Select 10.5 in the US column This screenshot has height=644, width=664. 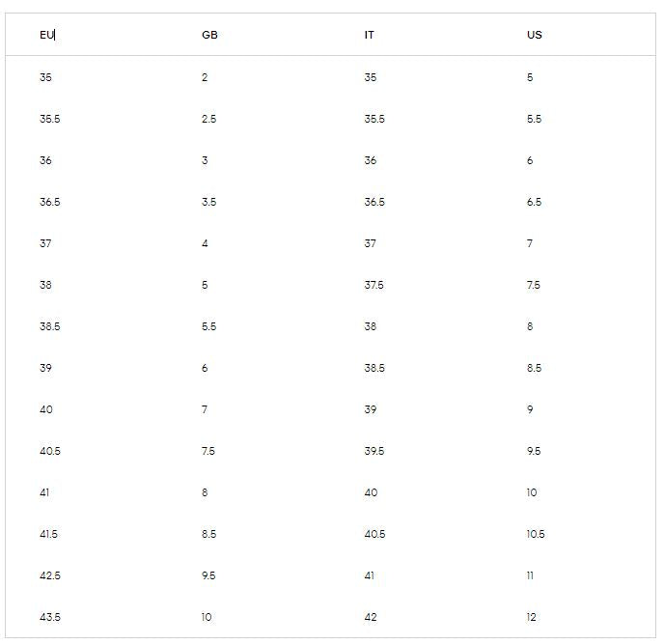pos(536,534)
